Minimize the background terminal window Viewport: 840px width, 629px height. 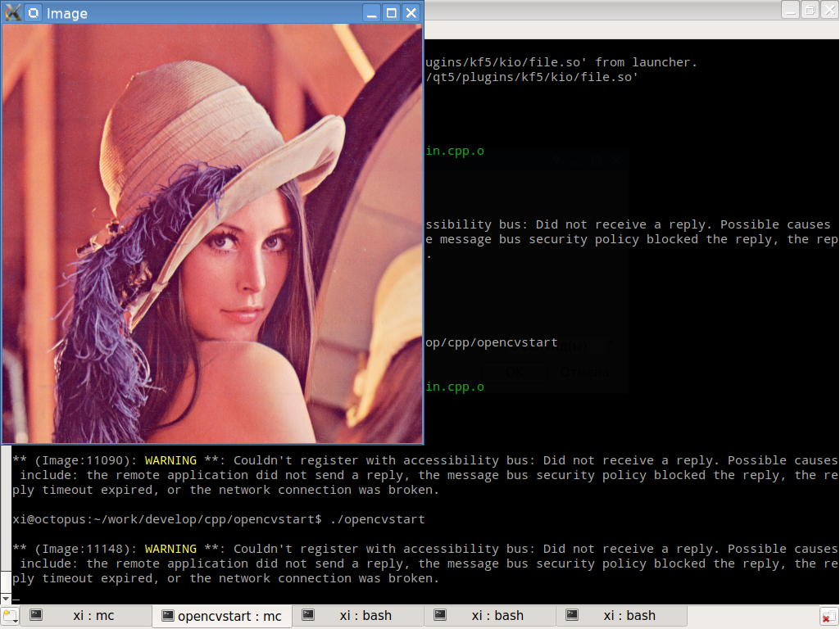tap(790, 10)
